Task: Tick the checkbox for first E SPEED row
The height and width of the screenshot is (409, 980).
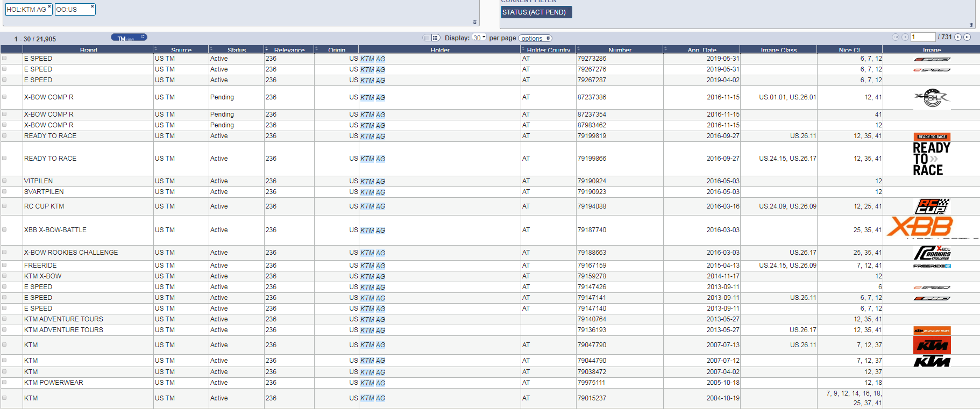Action: pos(4,58)
